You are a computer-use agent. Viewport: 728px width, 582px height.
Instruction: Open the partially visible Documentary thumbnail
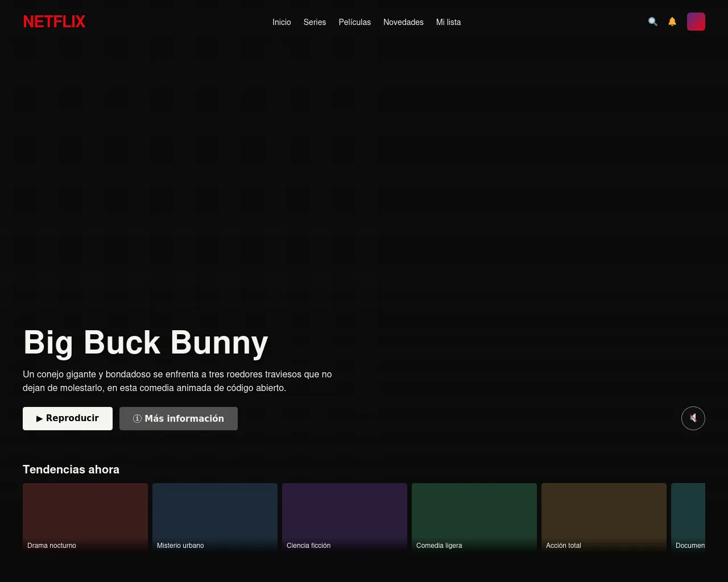click(x=688, y=518)
